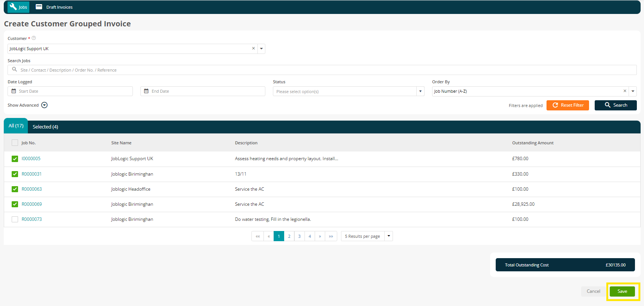Go to page 3
644x306 pixels.
click(x=300, y=236)
